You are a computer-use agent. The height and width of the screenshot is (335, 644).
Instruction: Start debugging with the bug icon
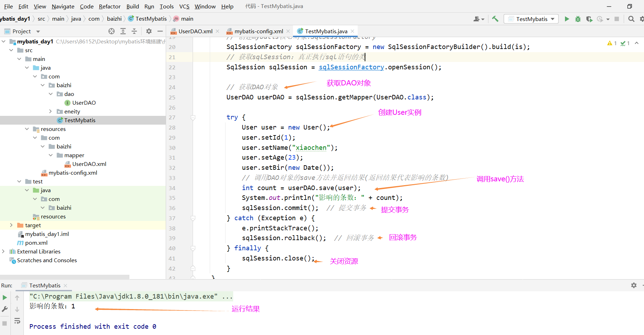coord(578,19)
